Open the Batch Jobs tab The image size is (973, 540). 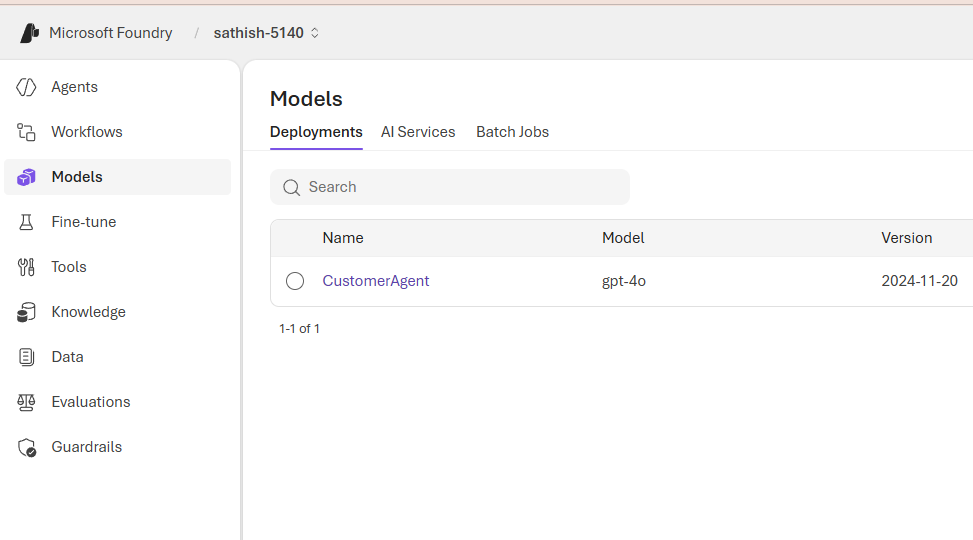click(512, 132)
